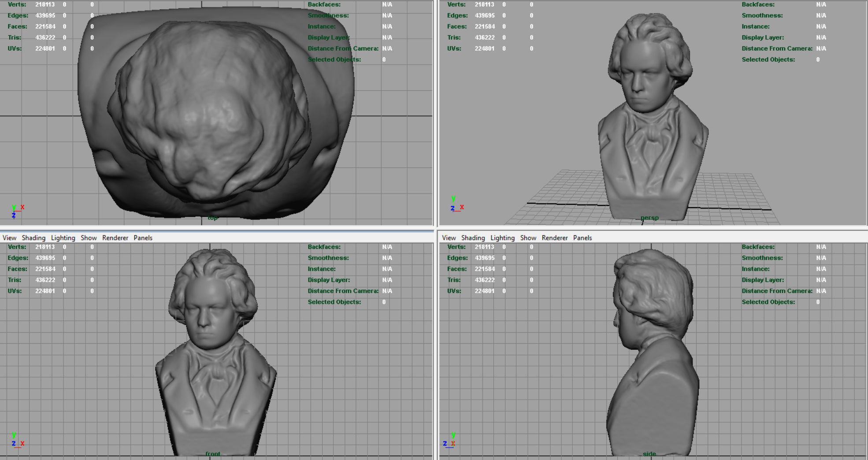Click 'Backfaces:' label in side viewport
This screenshot has height=460, width=868.
pyautogui.click(x=758, y=247)
